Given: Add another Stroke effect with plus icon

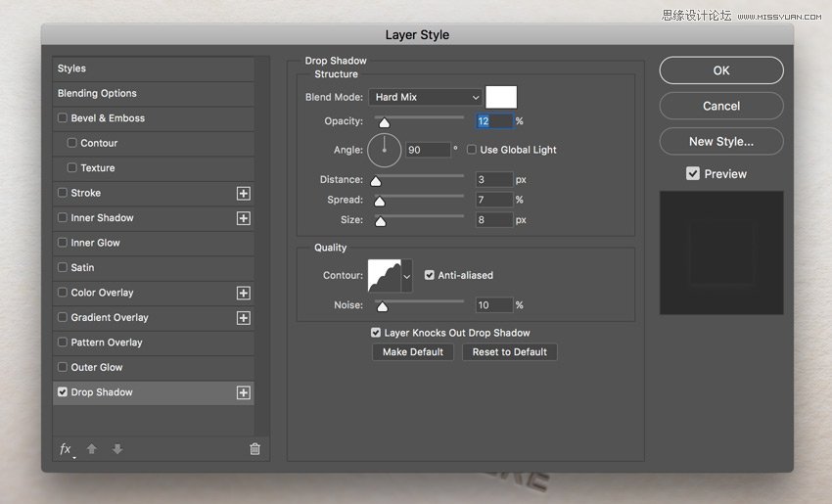Looking at the screenshot, I should tap(244, 194).
